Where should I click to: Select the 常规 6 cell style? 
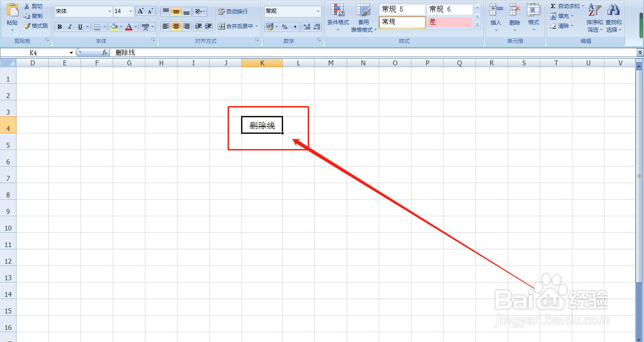[449, 9]
